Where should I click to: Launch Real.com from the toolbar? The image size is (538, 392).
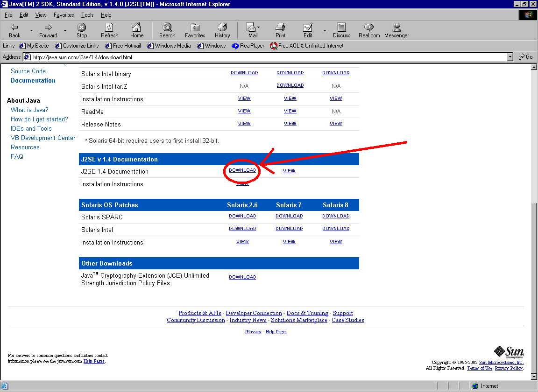click(369, 30)
